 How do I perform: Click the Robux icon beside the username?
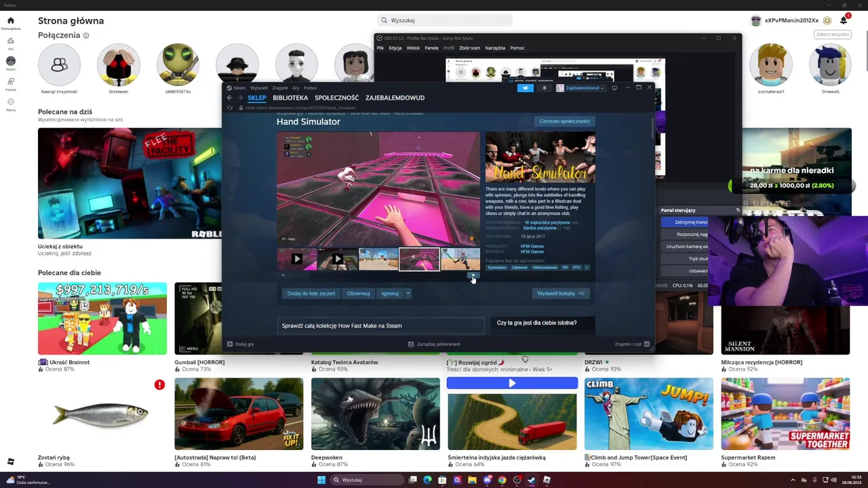coord(827,20)
